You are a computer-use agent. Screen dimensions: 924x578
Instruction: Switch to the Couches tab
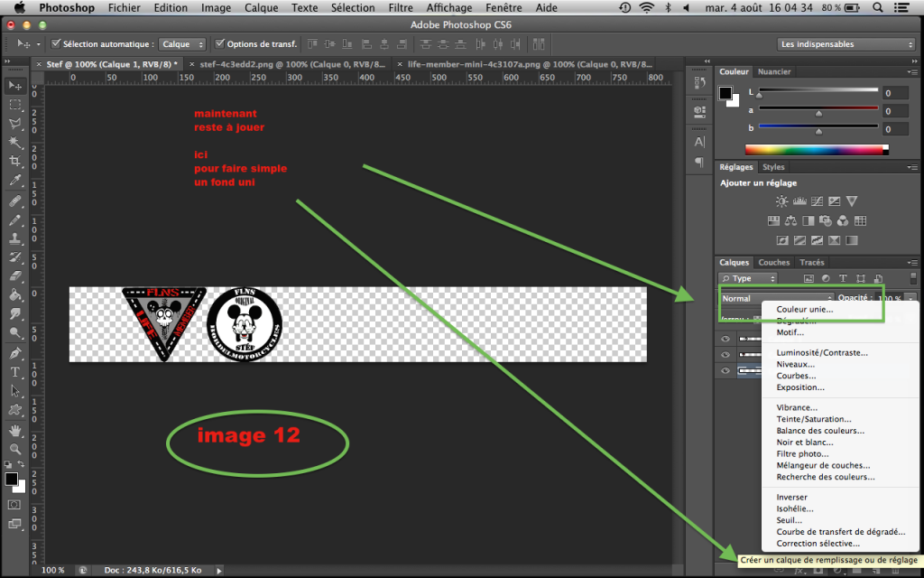click(x=773, y=263)
